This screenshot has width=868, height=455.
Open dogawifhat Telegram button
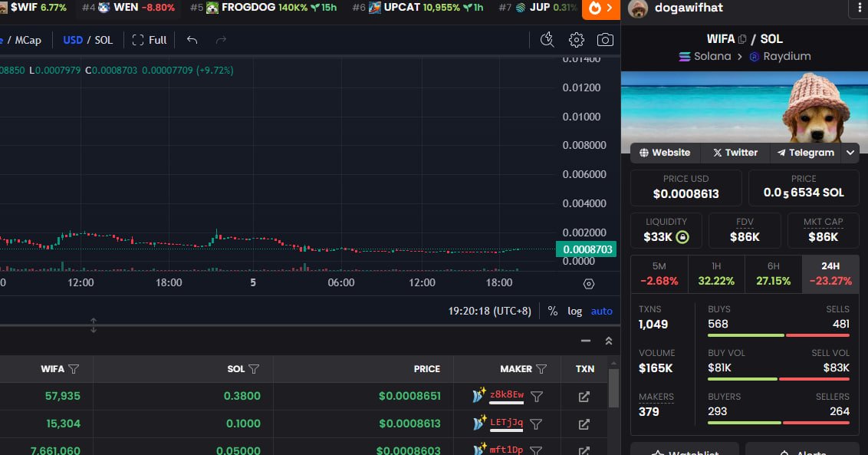805,153
